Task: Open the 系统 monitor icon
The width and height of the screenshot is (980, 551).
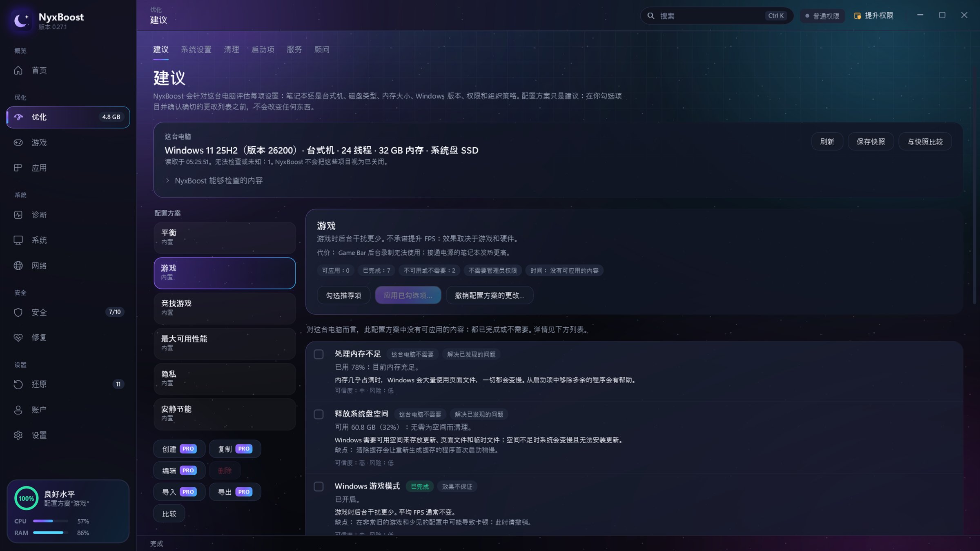Action: click(x=18, y=240)
